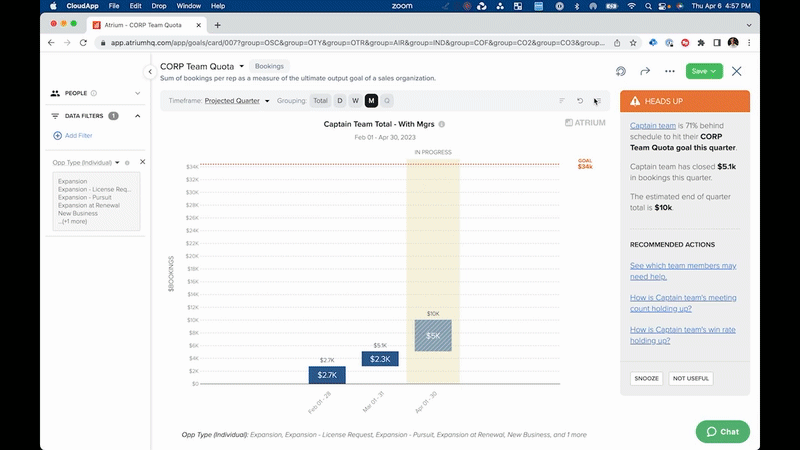Screen dimensions: 800x450
Task: Select the W weekly grouping
Action: [356, 101]
